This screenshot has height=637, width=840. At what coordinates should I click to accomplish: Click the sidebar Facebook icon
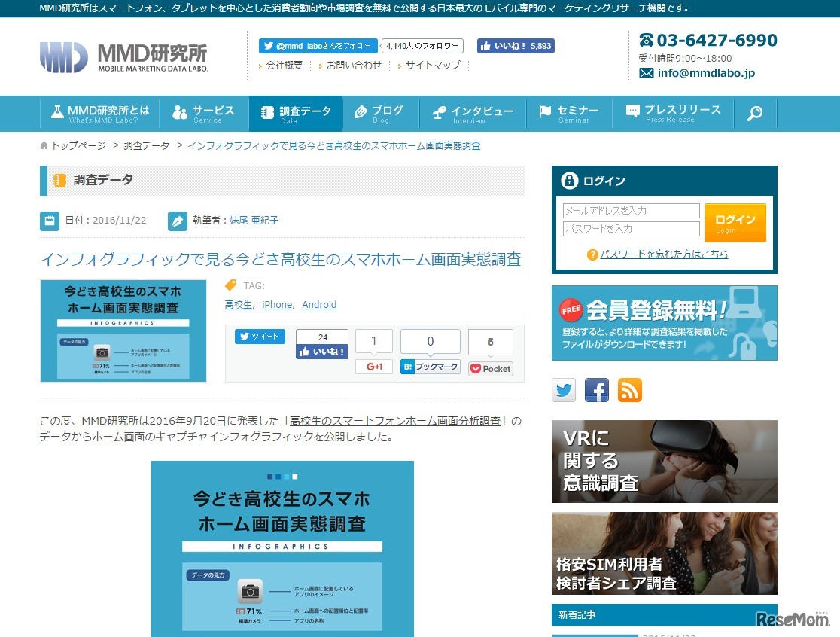point(597,390)
